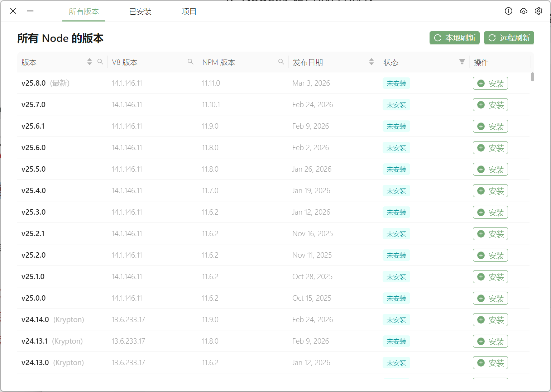Click the search icon in 版本 column header

100,62
